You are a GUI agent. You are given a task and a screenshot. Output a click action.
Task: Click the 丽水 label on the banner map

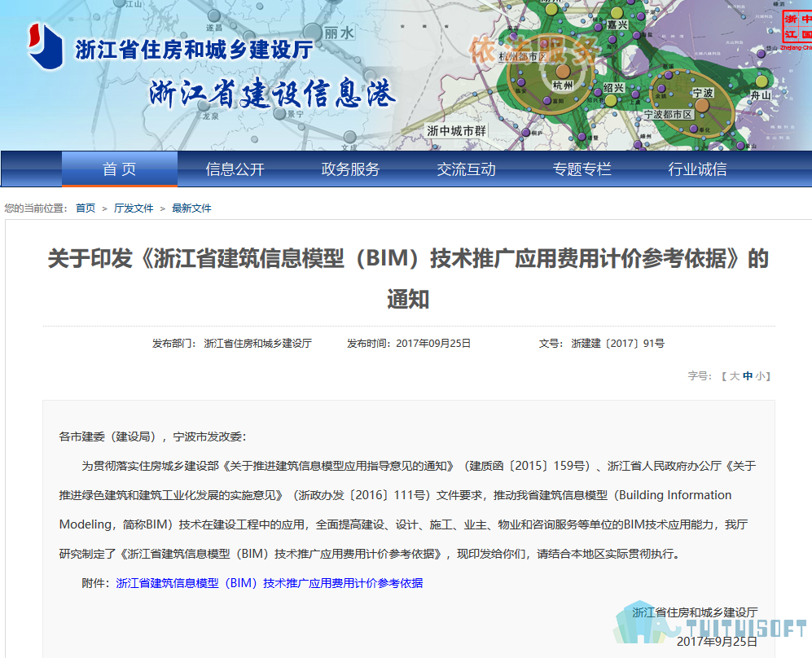[339, 33]
